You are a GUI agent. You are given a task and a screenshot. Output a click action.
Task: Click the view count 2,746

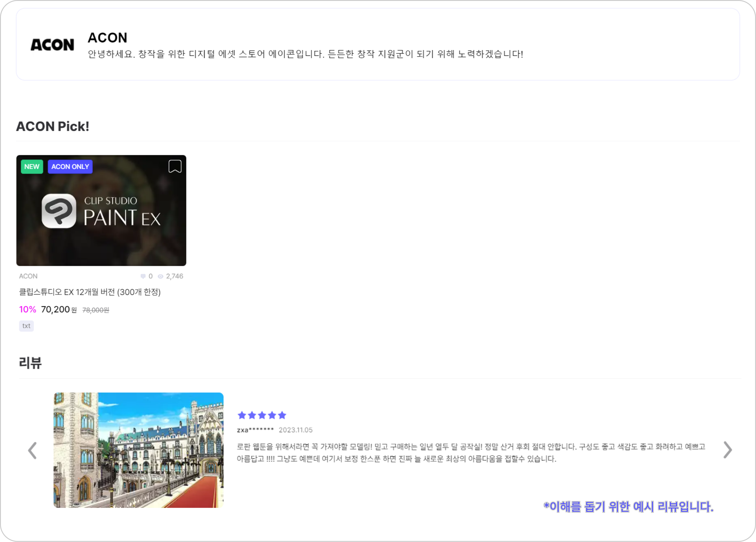(174, 276)
